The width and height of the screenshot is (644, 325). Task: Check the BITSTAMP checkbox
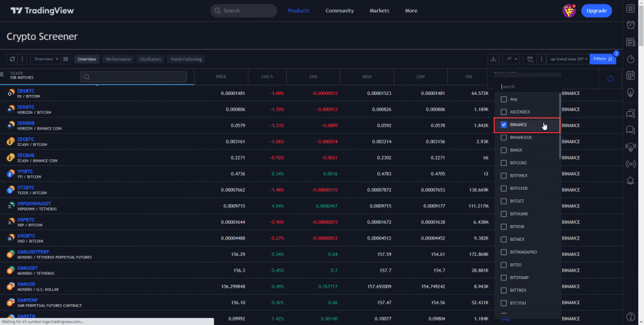pos(504,278)
